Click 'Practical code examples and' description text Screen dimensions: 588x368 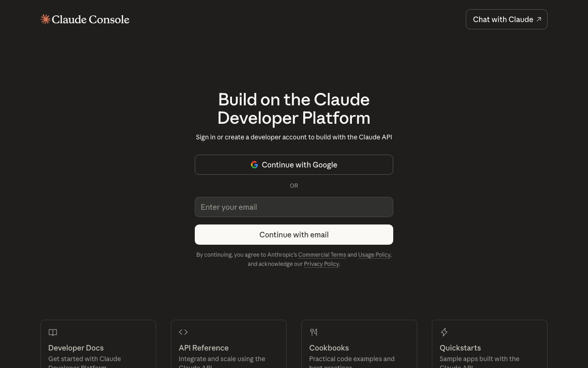pos(352,359)
